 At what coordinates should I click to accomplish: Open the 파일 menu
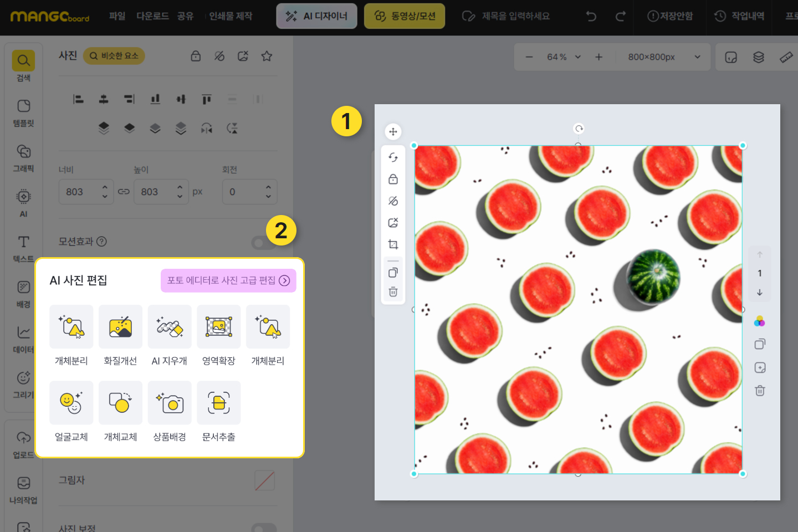tap(117, 16)
